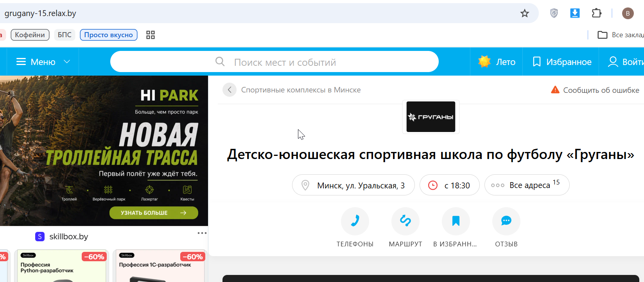Click the МАРШРУТ route icon
This screenshot has height=282, width=644.
405,221
